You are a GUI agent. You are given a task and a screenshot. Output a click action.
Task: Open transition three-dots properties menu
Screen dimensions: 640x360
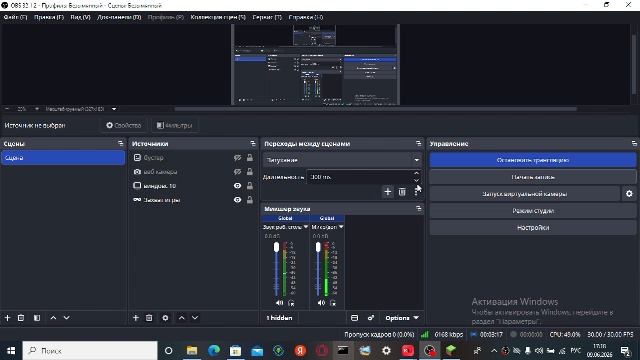pyautogui.click(x=416, y=191)
